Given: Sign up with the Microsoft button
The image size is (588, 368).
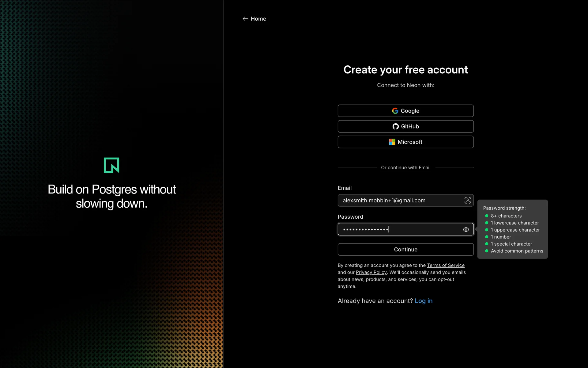Looking at the screenshot, I should tap(405, 142).
